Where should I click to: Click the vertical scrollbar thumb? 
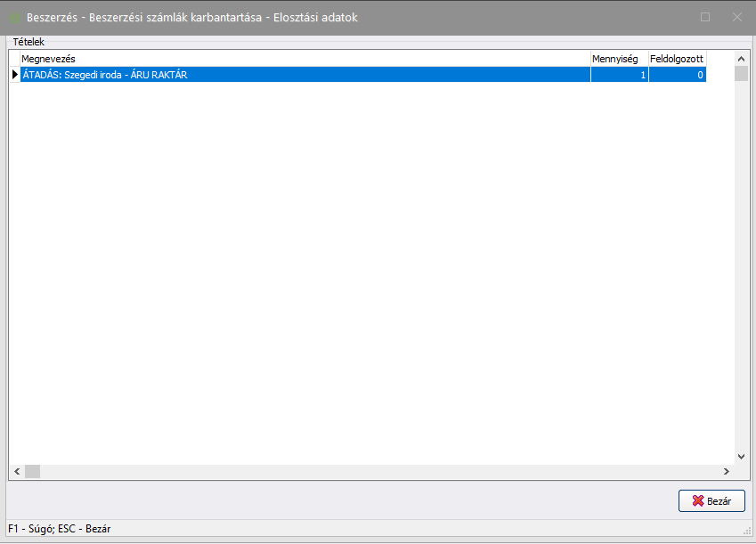click(x=741, y=74)
